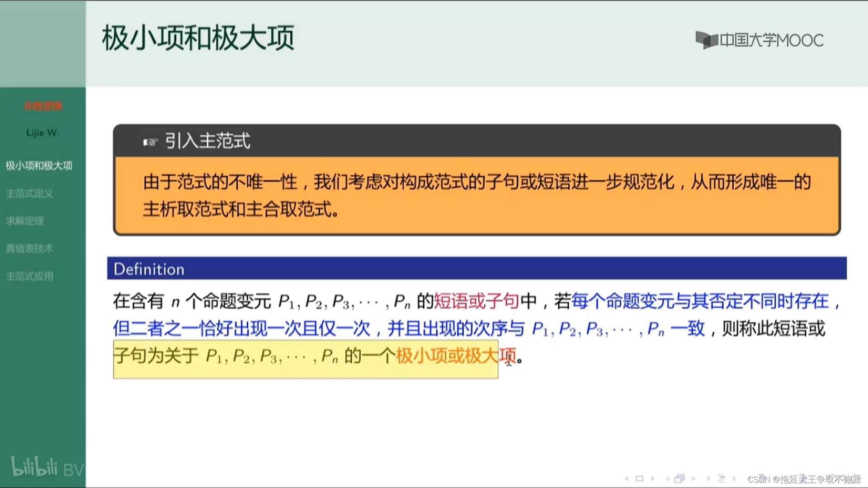Click the text 主析取范式和主合取范式
This screenshot has width=868, height=488.
[237, 210]
